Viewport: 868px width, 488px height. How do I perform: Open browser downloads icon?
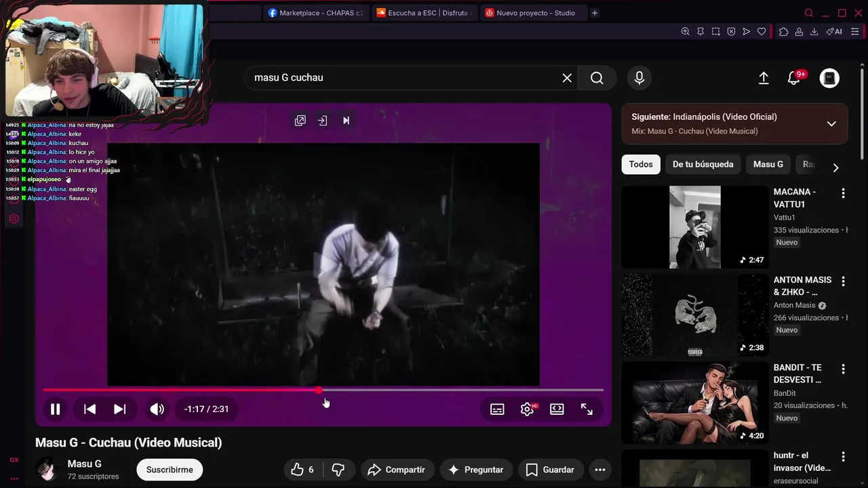click(814, 31)
